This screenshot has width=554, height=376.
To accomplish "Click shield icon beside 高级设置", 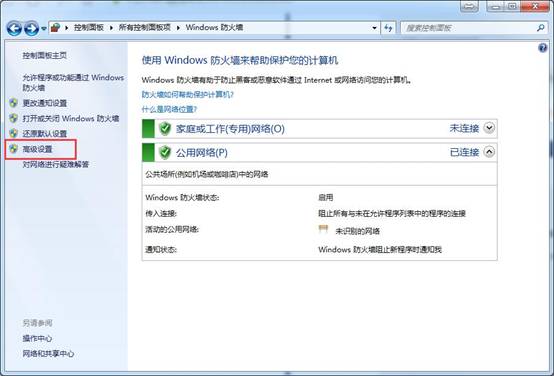I will [13, 149].
